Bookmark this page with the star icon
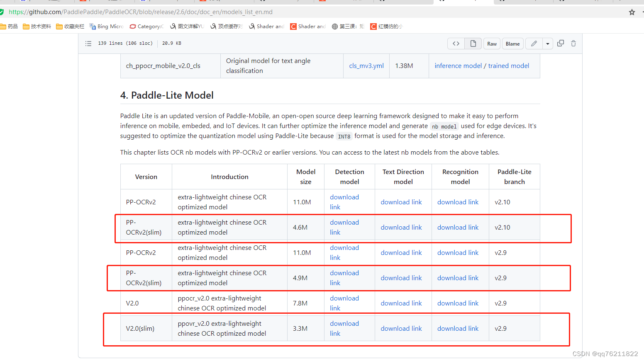Image resolution: width=644 pixels, height=361 pixels. pos(632,12)
